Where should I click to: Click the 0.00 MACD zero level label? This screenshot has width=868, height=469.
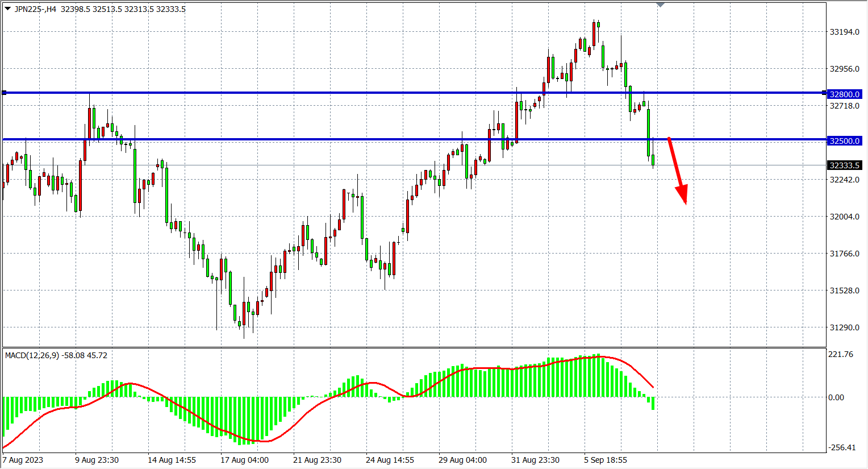(x=836, y=397)
